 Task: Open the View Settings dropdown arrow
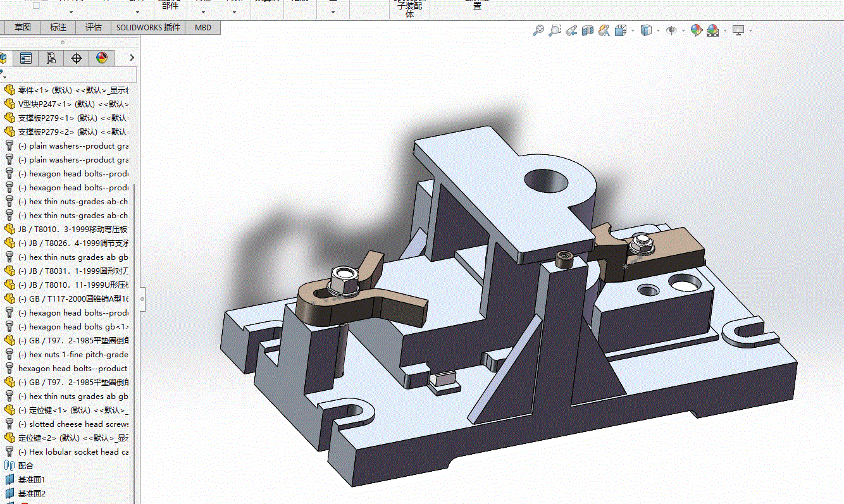750,30
